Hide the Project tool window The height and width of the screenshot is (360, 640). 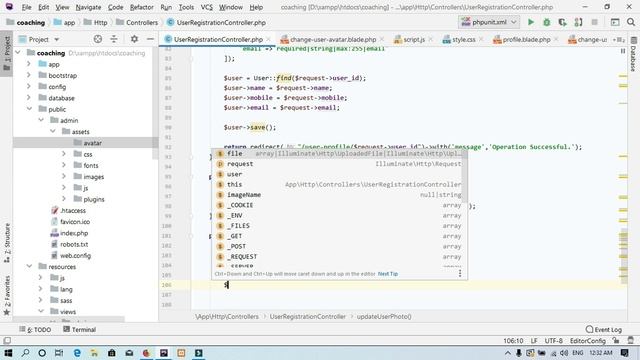[x=150, y=39]
